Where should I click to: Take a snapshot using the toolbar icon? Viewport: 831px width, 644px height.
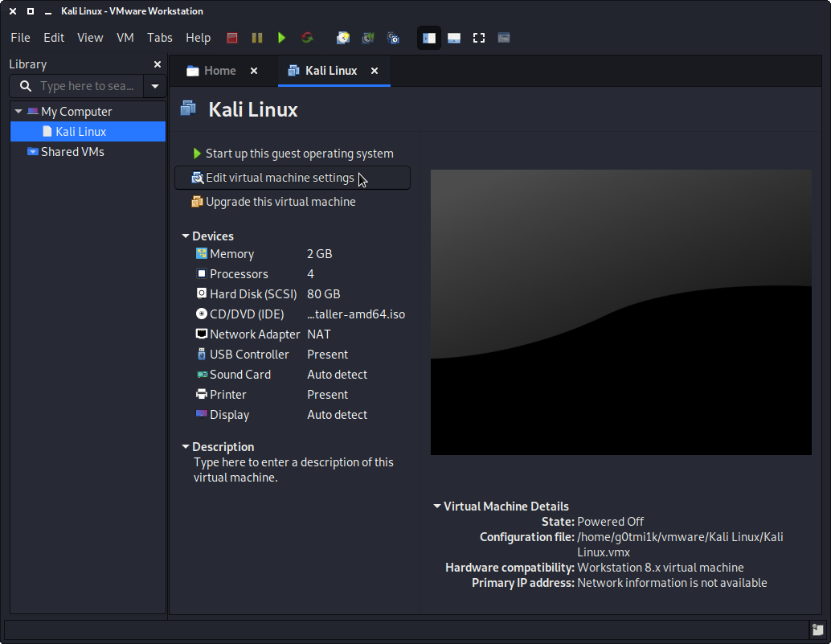pos(343,38)
